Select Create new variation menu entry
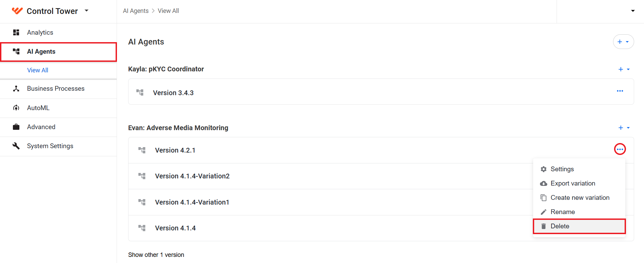Viewport: 644px width, 263px height. 579,198
